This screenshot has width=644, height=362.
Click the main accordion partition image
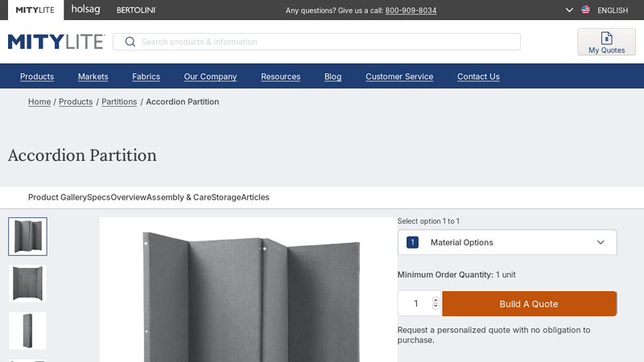pyautogui.click(x=249, y=290)
